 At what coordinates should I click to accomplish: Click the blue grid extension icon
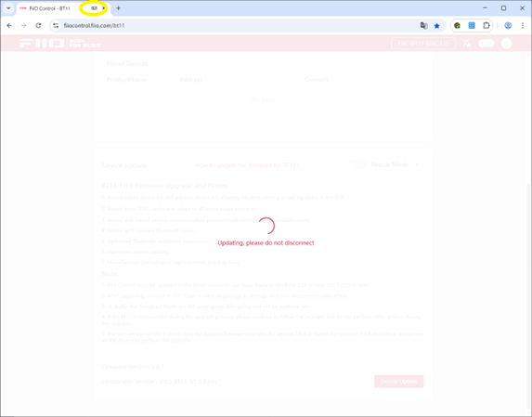[x=472, y=25]
